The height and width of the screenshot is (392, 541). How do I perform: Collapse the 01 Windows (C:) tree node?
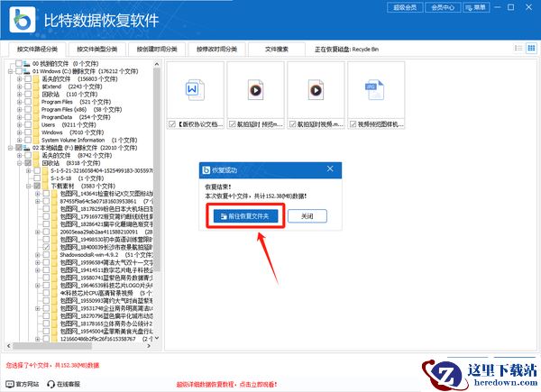[x=10, y=71]
